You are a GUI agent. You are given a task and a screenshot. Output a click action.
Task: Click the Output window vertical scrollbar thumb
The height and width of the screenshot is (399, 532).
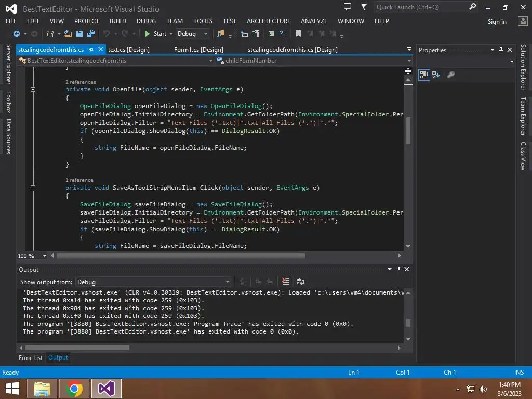pyautogui.click(x=408, y=323)
